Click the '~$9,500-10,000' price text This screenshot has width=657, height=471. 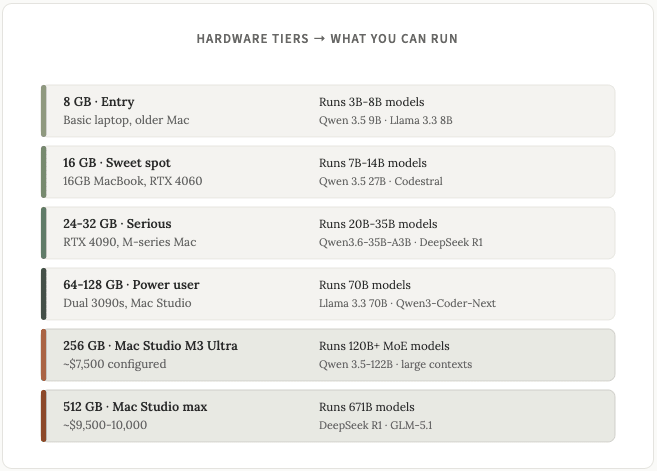coord(105,425)
